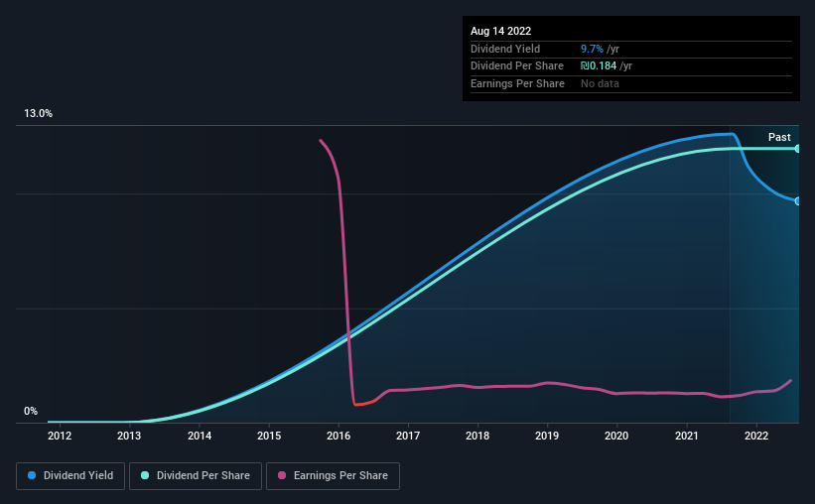Click the Aug 14 2022 tooltip date

pos(500,31)
